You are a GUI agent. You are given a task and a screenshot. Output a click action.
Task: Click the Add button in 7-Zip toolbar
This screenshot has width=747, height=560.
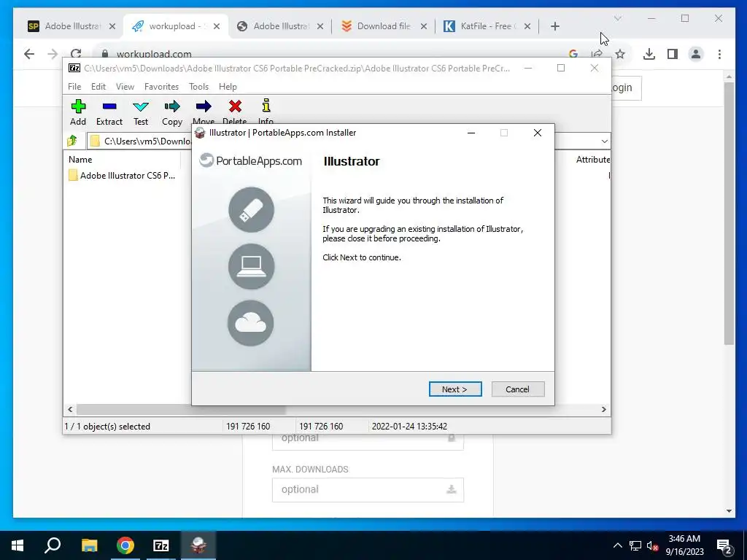78,112
